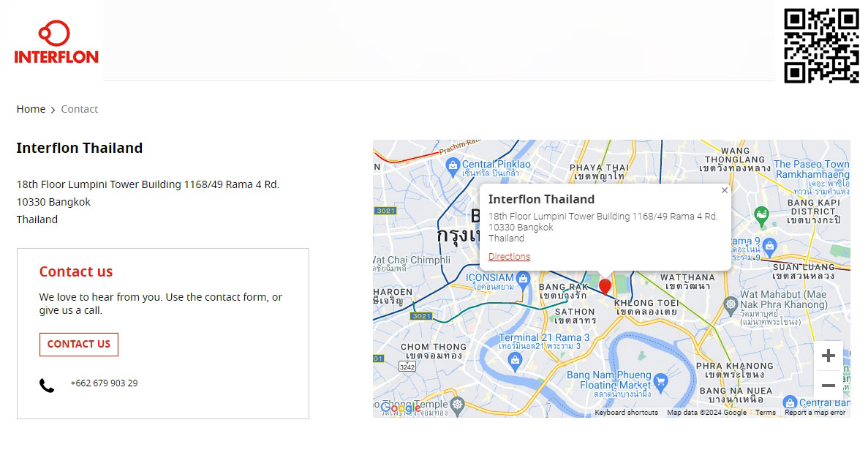Go to Home breadcrumb link
Viewport: 868px width, 469px height.
(x=31, y=109)
